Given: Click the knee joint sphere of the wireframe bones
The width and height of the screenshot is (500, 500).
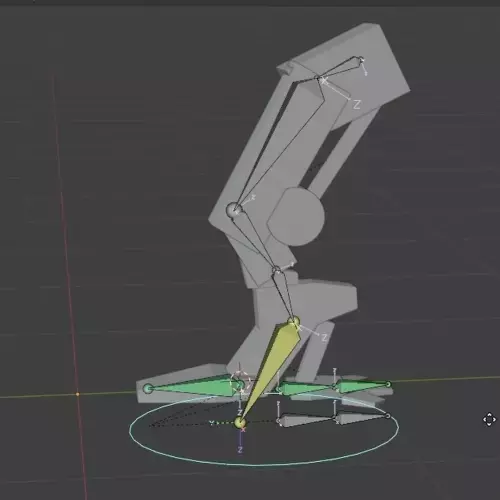Looking at the screenshot, I should [x=233, y=210].
